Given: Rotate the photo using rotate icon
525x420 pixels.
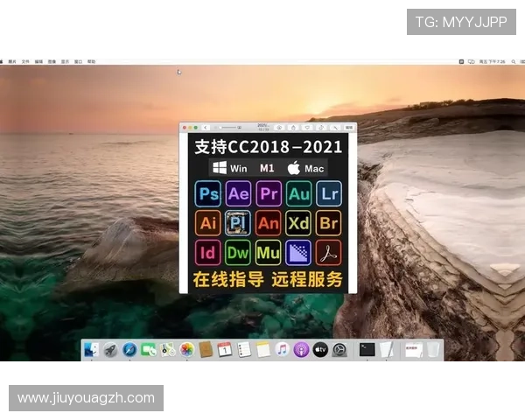Looking at the screenshot, I should [321, 128].
